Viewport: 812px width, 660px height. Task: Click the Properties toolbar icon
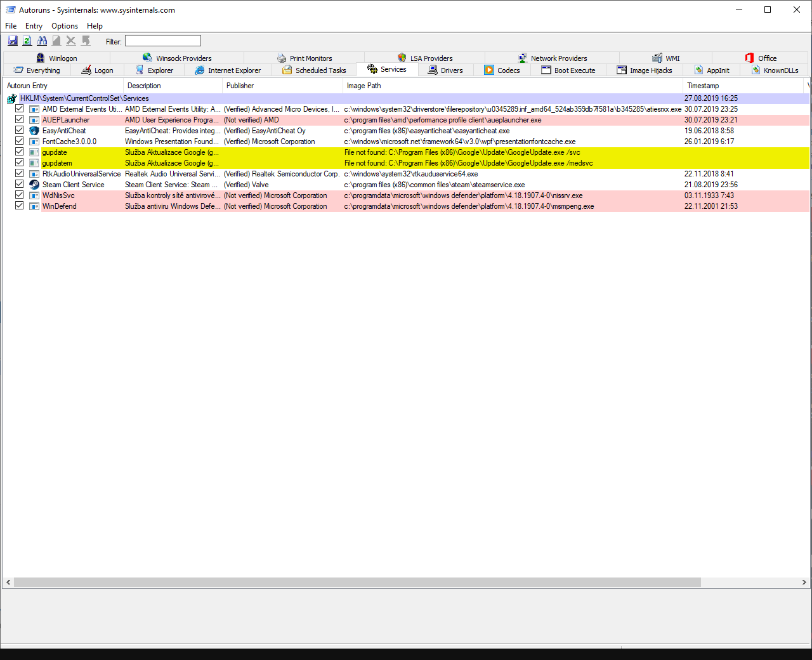tap(56, 41)
